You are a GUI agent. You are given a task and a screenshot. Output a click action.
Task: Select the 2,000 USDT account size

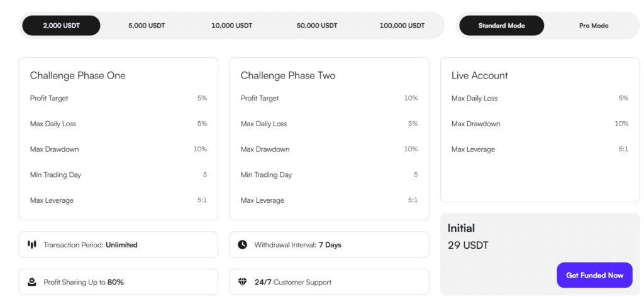pos(62,26)
